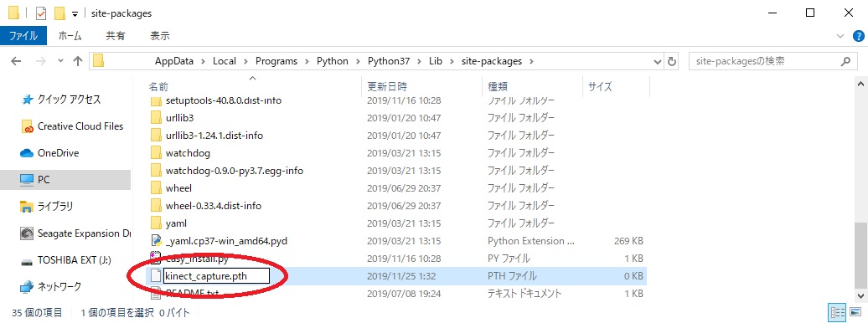Screen dimensions: 868x323
Task: Select the watchdog folder
Action: (x=188, y=152)
